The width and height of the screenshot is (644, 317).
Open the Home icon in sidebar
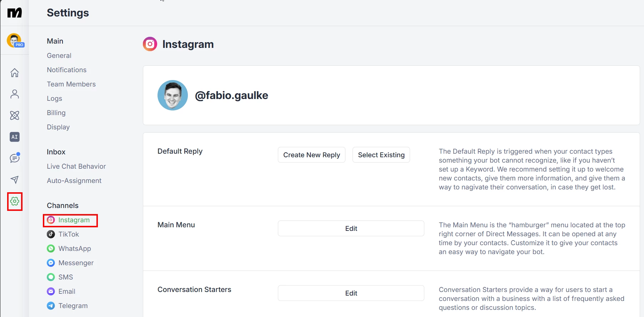pos(15,73)
